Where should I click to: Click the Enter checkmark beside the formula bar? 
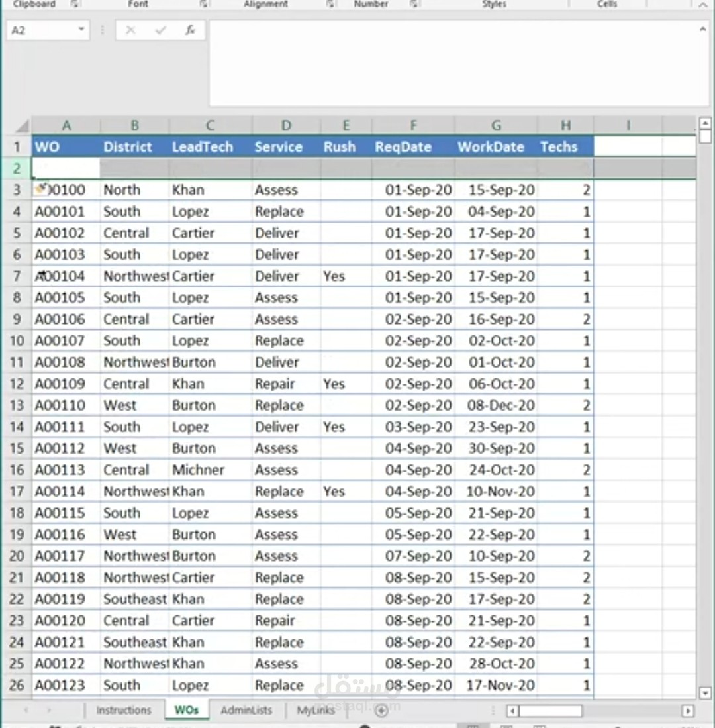161,30
